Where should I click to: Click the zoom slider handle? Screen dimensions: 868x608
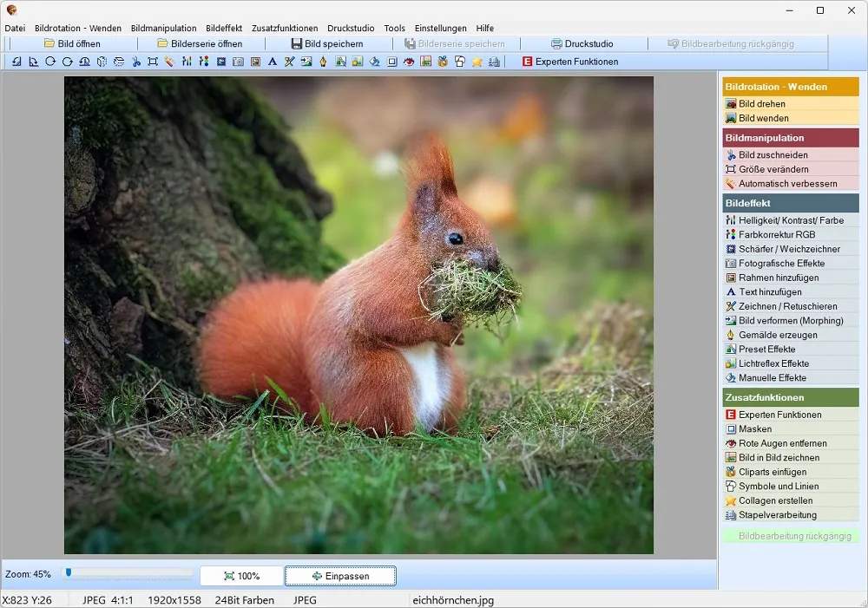(x=68, y=572)
